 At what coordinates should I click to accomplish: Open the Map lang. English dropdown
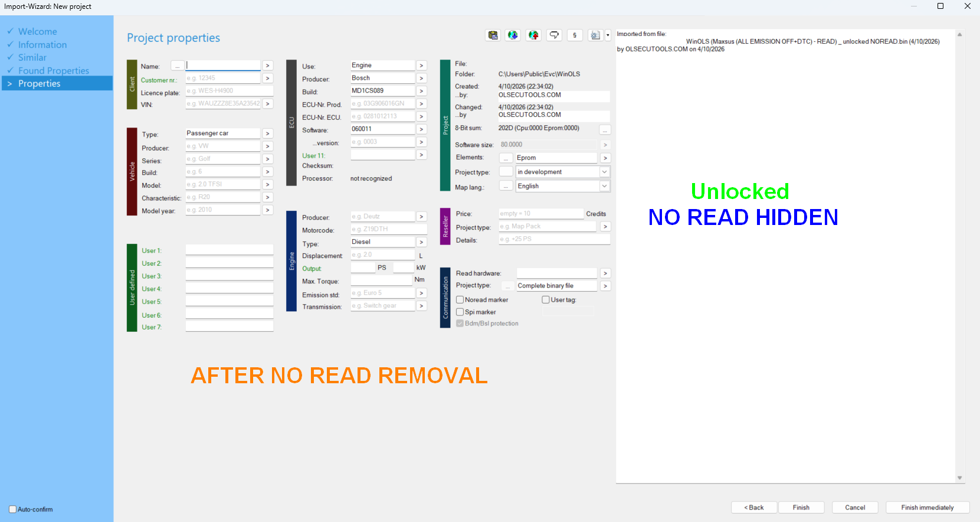pyautogui.click(x=604, y=186)
